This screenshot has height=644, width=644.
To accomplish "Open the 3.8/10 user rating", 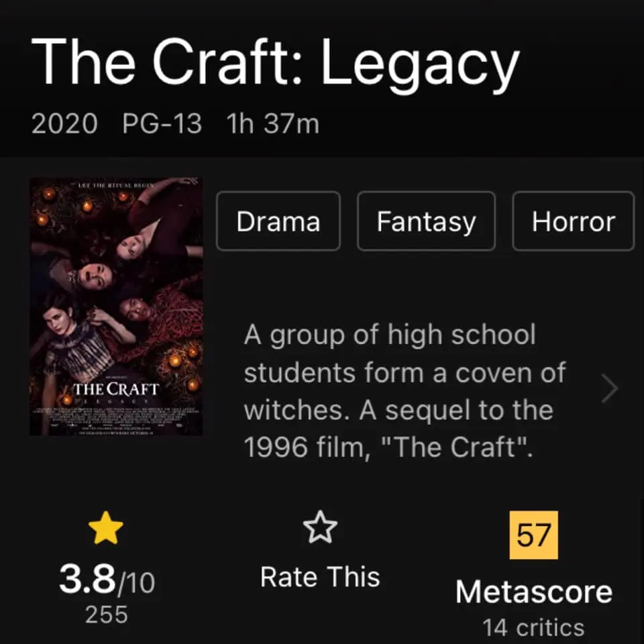I will tap(107, 579).
